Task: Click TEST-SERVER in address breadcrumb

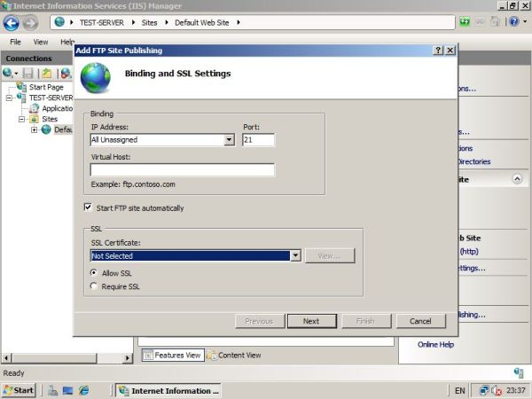Action: click(x=102, y=22)
